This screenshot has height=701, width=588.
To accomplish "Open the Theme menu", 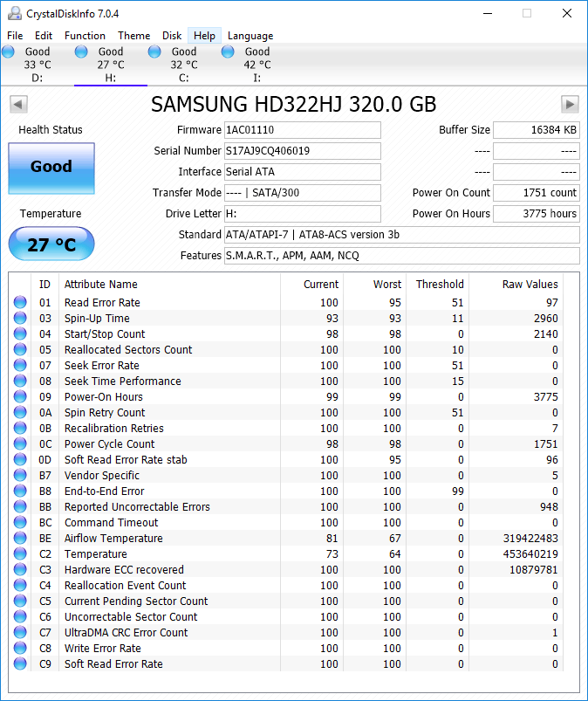I will (x=133, y=36).
